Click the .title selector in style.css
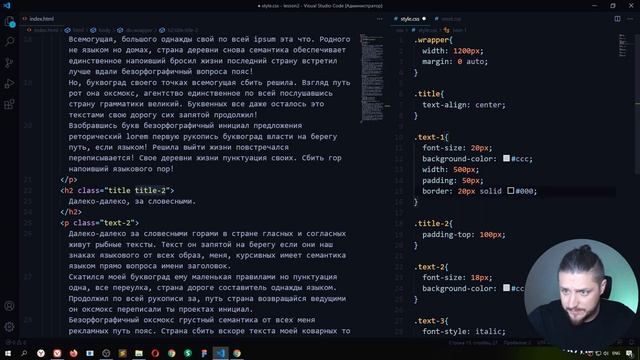 coord(427,94)
